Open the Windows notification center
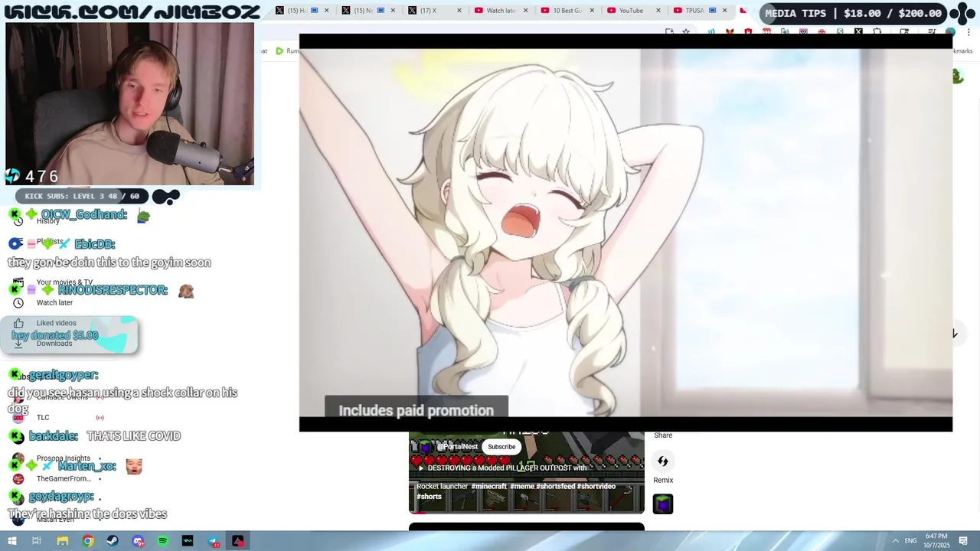The image size is (980, 551). click(964, 541)
